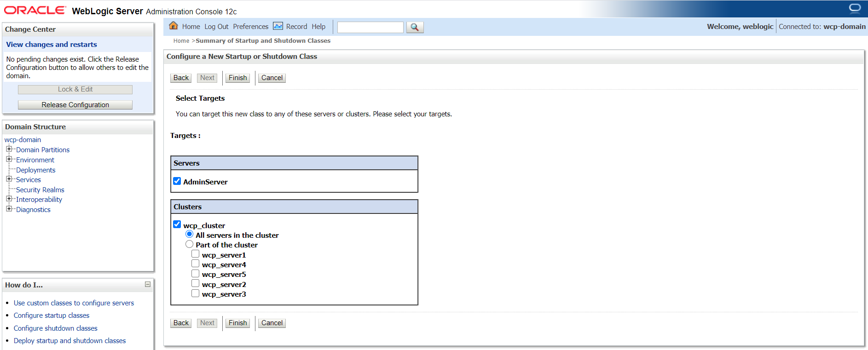Open Deploy startup and shutdown classes link
Image resolution: width=868 pixels, height=350 pixels.
(x=69, y=341)
